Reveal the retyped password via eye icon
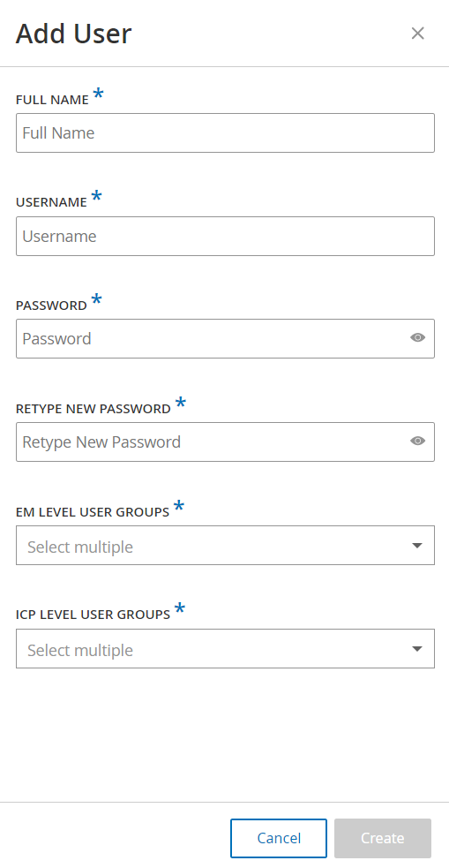This screenshot has height=868, width=449. click(417, 441)
